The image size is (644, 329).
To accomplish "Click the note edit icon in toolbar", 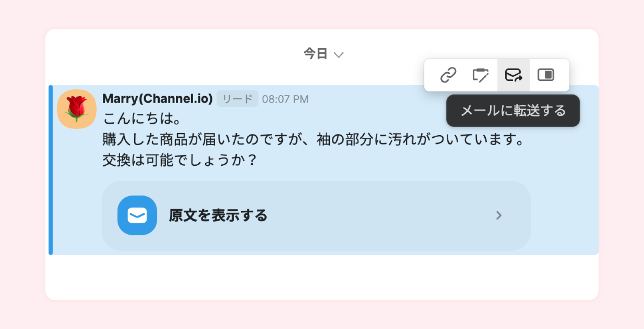I will click(x=481, y=75).
